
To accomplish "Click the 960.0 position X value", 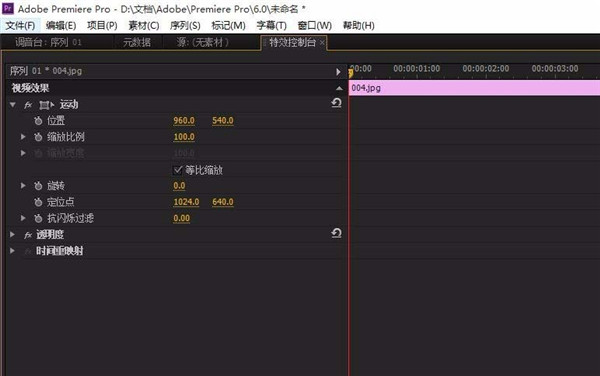I will 184,120.
